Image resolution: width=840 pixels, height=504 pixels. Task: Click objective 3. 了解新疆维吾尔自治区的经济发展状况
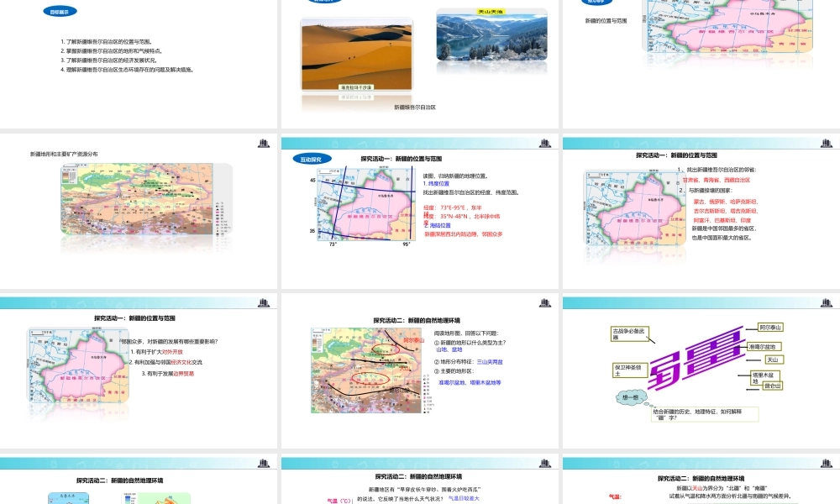point(108,60)
